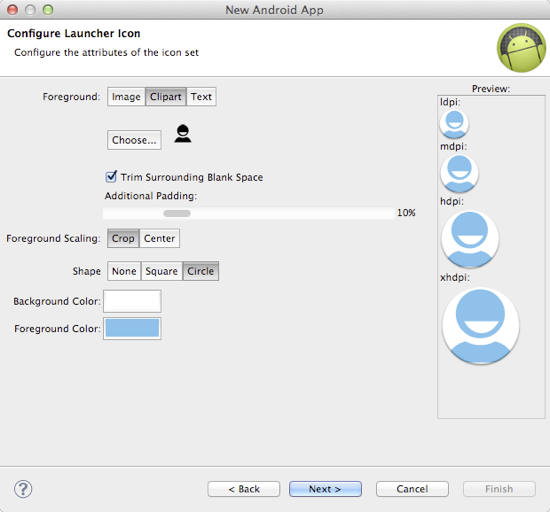550x512 pixels.
Task: Click the Android robot wizard icon
Action: [521, 48]
